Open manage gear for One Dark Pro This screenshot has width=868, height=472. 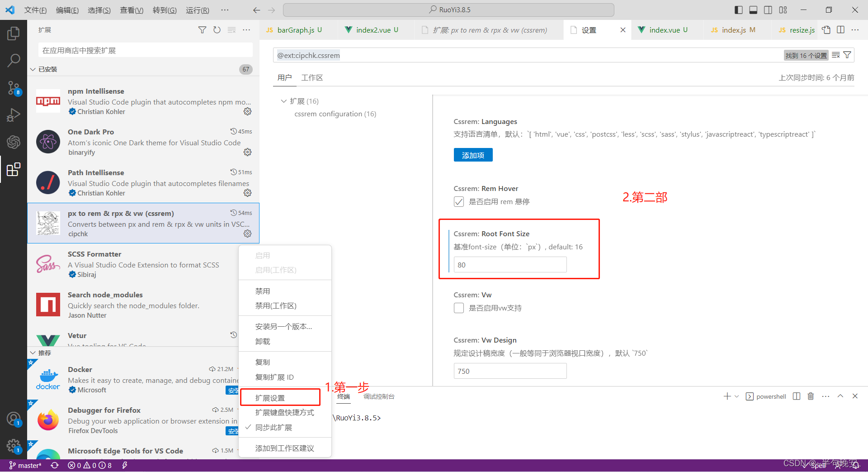[247, 152]
